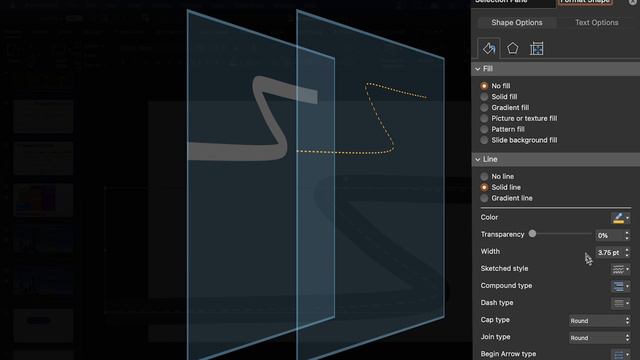Click the Width stepper arrows

(627, 253)
